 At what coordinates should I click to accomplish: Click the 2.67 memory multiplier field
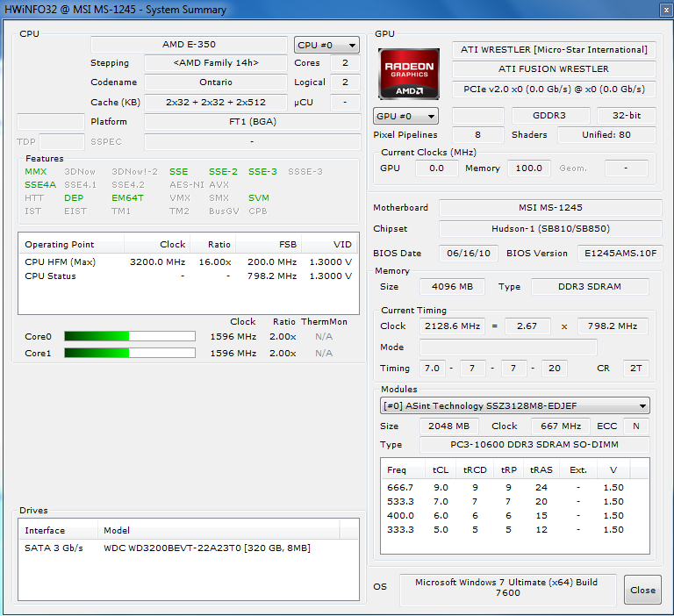click(x=527, y=326)
